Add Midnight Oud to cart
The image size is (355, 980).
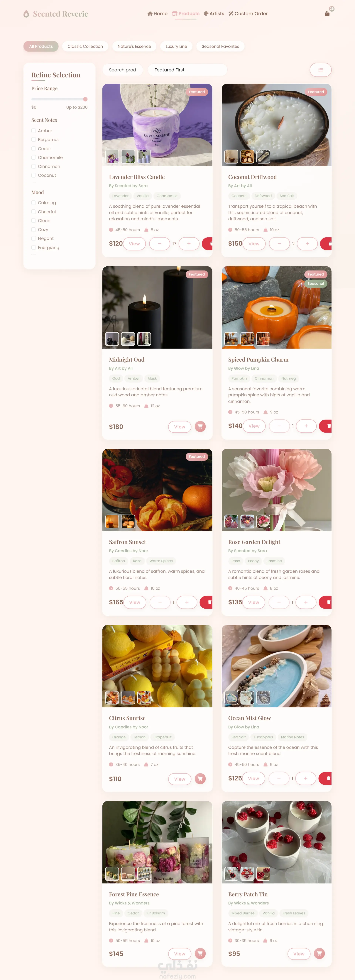[200, 426]
